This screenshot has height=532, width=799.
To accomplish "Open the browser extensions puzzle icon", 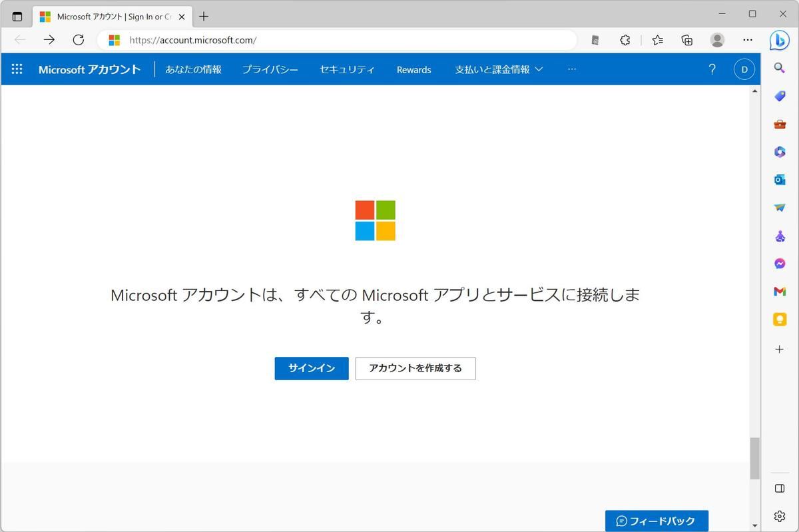I will (625, 40).
